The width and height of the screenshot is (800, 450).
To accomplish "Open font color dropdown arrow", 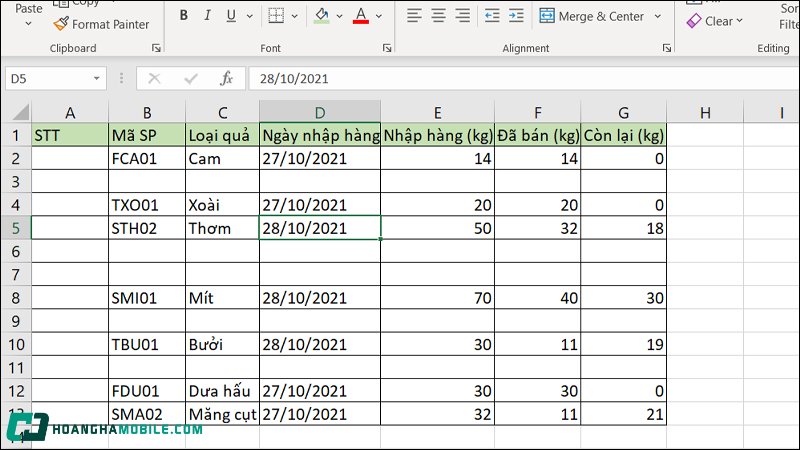I will point(379,16).
